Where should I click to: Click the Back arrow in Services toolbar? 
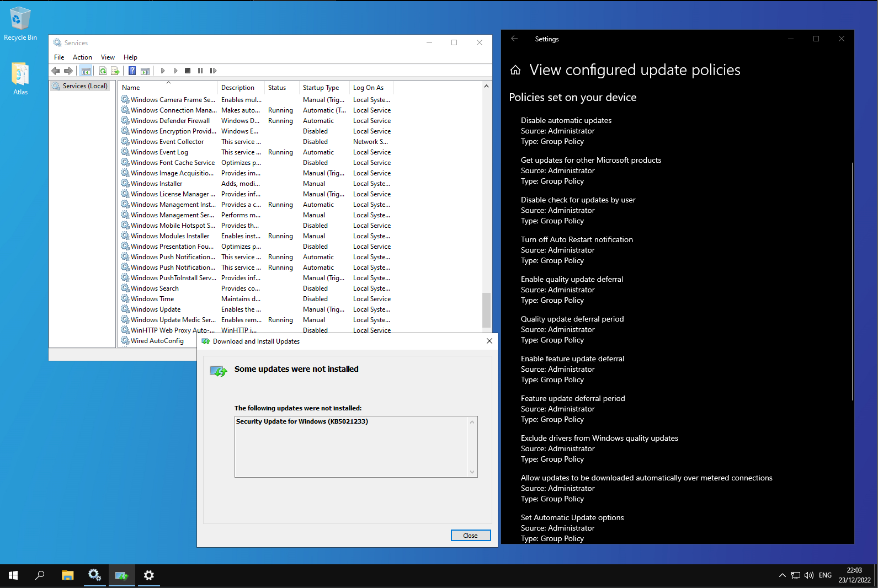tap(56, 71)
